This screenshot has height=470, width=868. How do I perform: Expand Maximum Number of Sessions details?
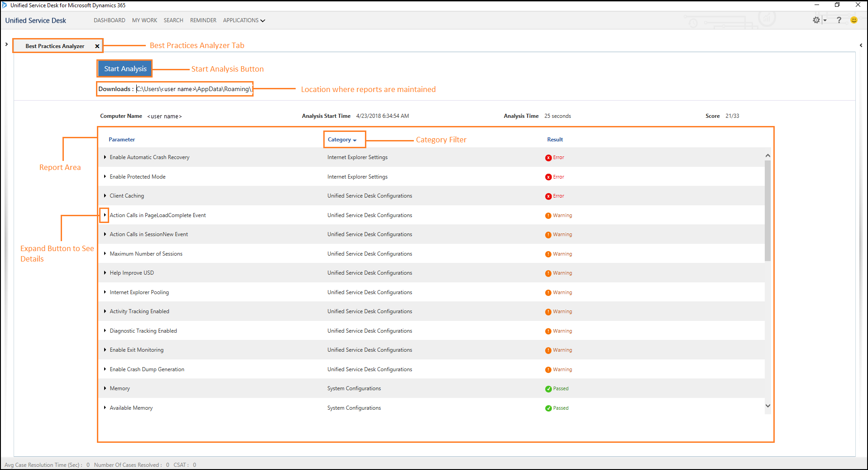pyautogui.click(x=105, y=253)
